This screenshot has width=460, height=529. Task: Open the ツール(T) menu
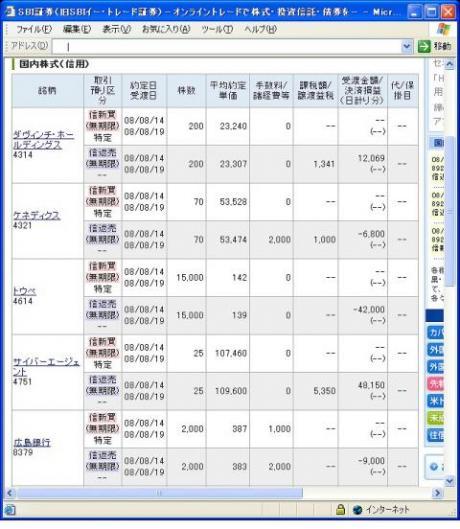click(x=217, y=29)
